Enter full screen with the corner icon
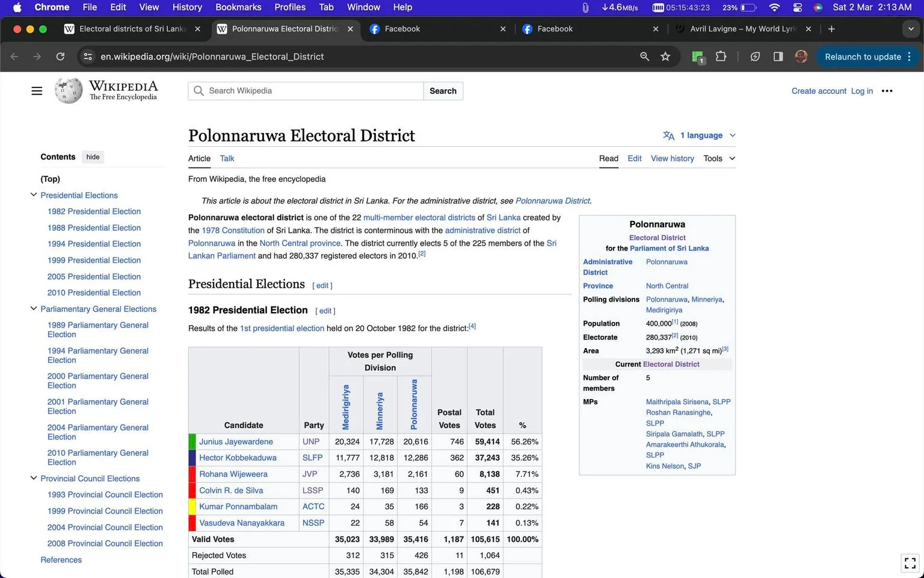The height and width of the screenshot is (578, 924). click(910, 563)
